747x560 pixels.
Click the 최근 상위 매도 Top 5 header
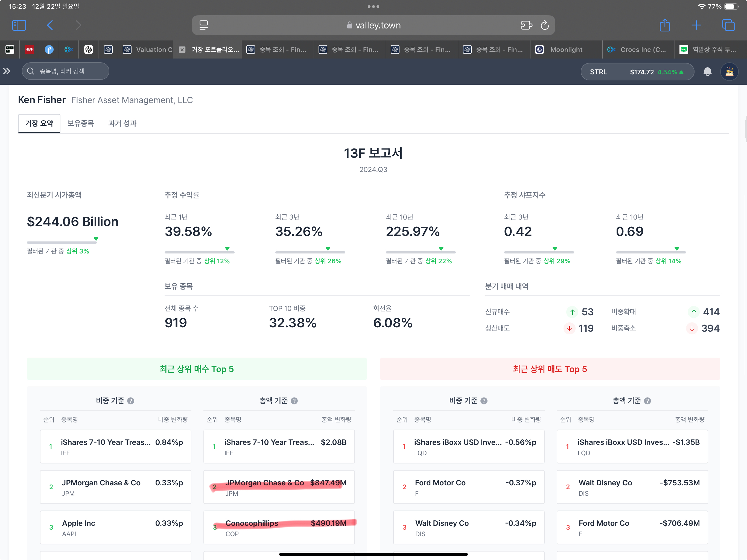click(x=550, y=369)
